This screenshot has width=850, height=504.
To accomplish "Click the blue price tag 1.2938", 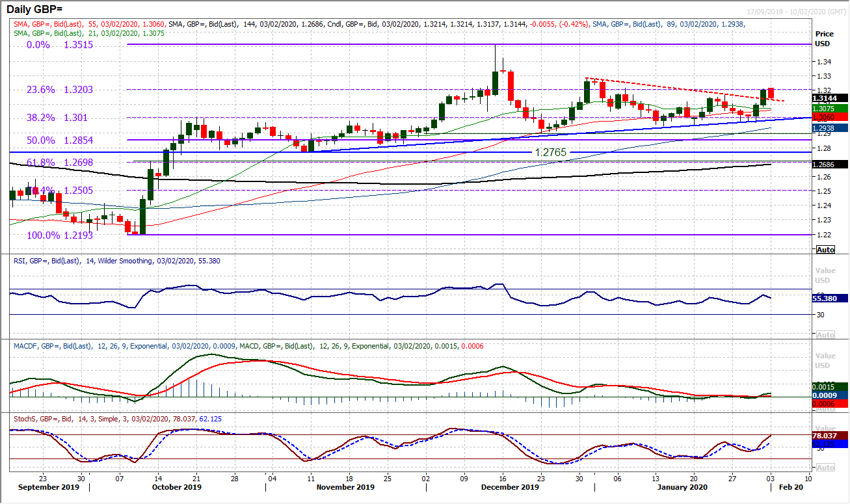I will pyautogui.click(x=830, y=128).
